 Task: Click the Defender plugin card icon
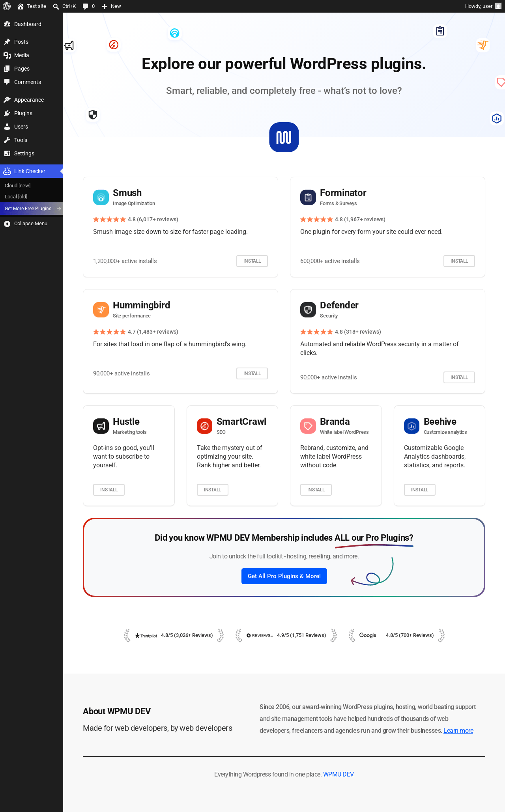click(x=308, y=310)
